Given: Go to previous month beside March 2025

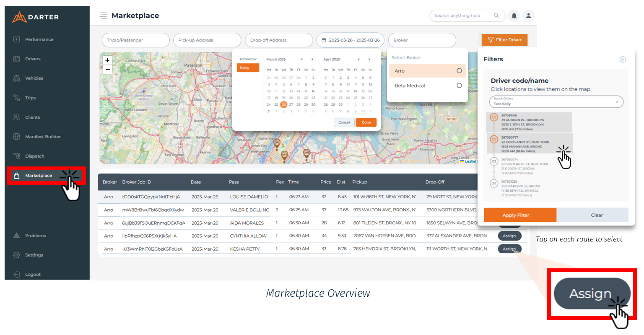Looking at the screenshot, I should pos(302,59).
